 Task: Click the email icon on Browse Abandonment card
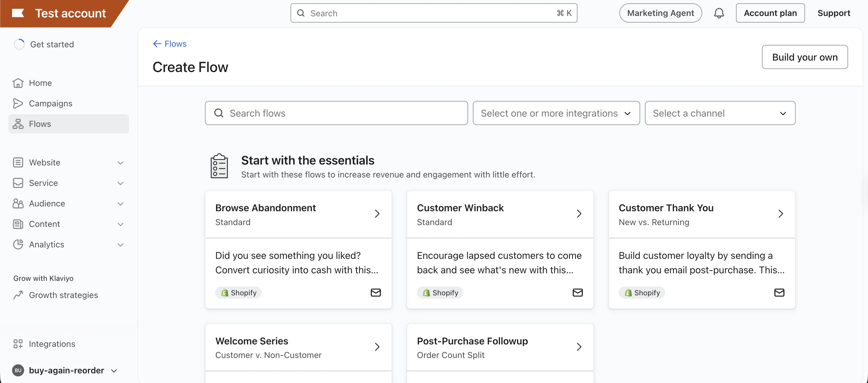coord(376,293)
